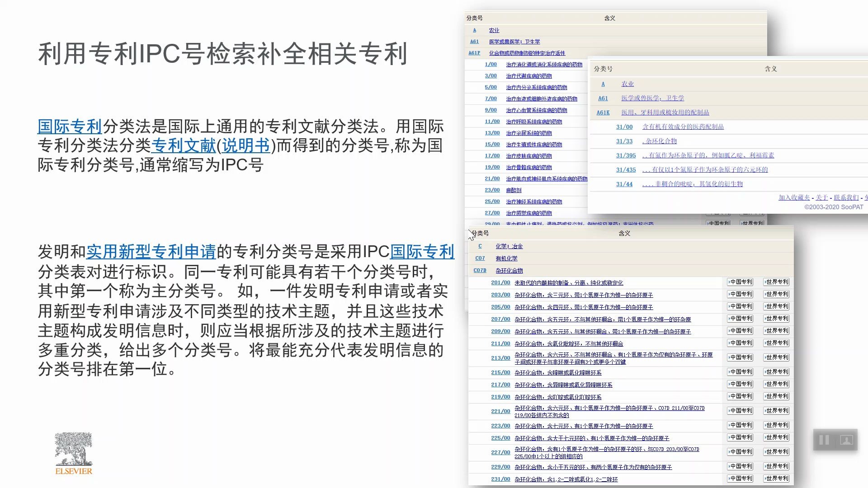Open 治疗皮肤疾病的药物 entry
868x488 pixels.
tap(528, 156)
